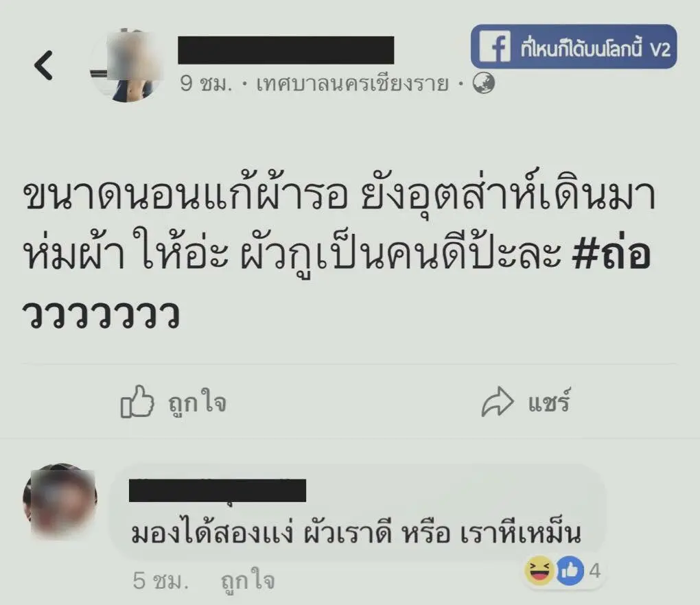
Task: Like the comment with ถูกใจ below it
Action: click(248, 581)
